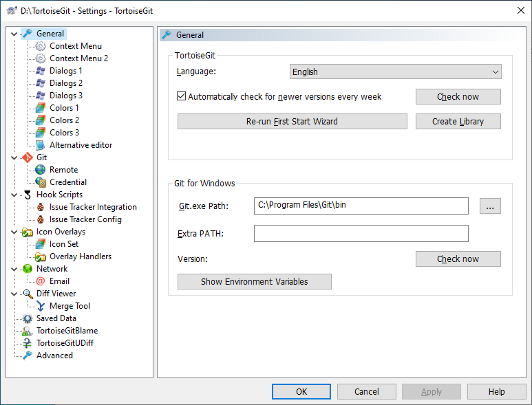The image size is (532, 405).
Task: Click the Git.exe path browse button
Action: tap(490, 206)
